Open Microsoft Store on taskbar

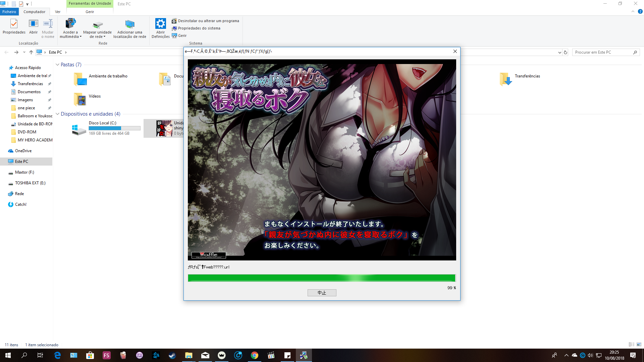click(90, 355)
